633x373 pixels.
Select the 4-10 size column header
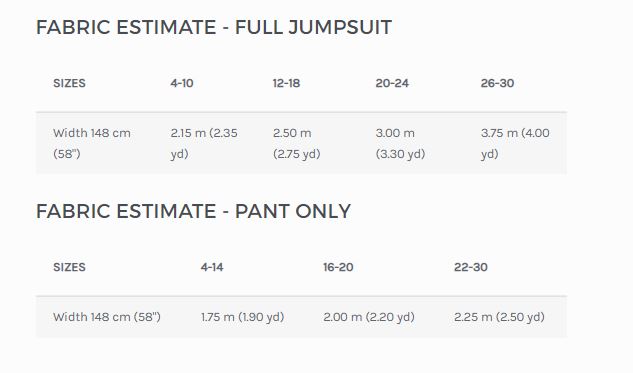pos(182,83)
